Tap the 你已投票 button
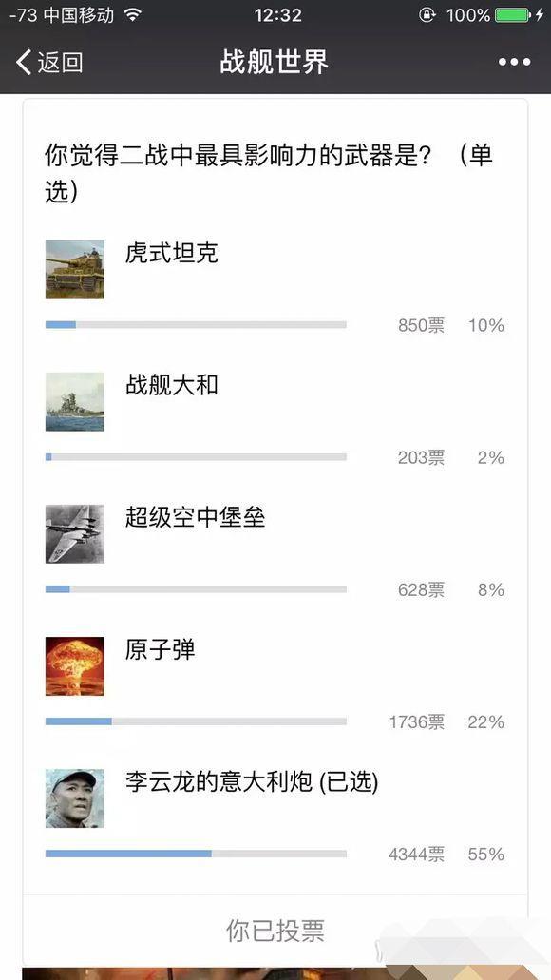This screenshot has width=551, height=980. coord(275,930)
